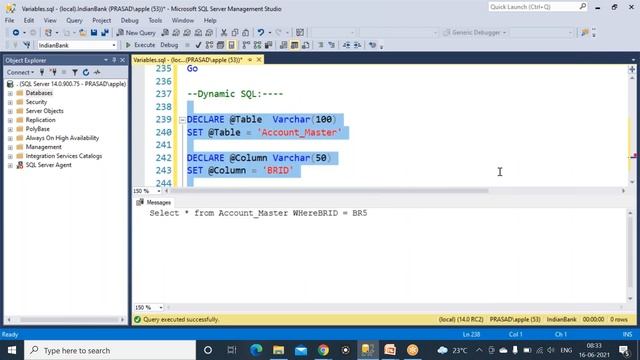Image resolution: width=640 pixels, height=360 pixels.
Task: Toggle auto-hide pin on Object Explorer
Action: click(x=114, y=60)
